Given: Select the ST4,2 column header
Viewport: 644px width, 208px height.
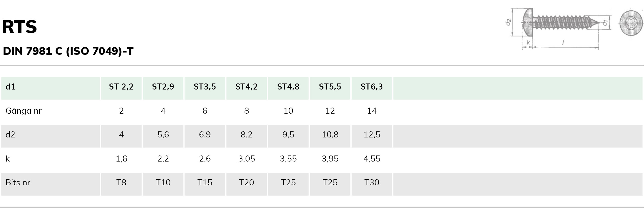Looking at the screenshot, I should tap(246, 87).
